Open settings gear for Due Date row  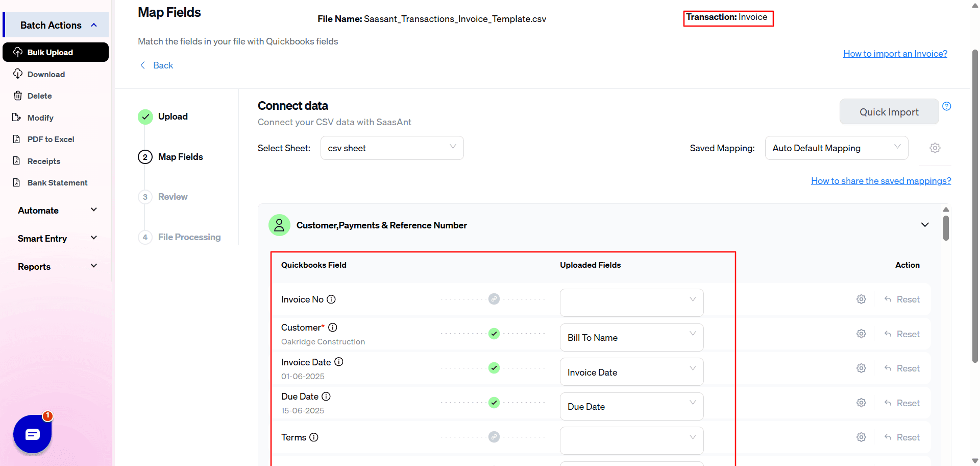click(861, 403)
